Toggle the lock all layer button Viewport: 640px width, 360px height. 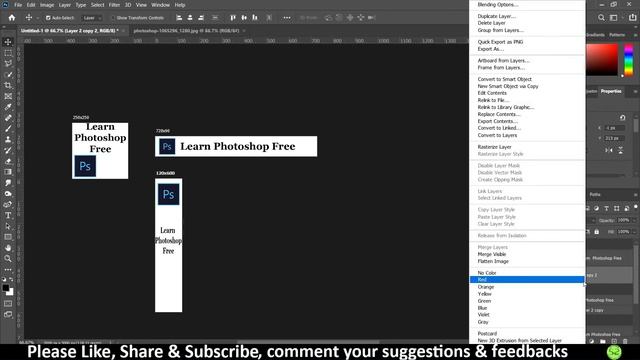pos(597,232)
